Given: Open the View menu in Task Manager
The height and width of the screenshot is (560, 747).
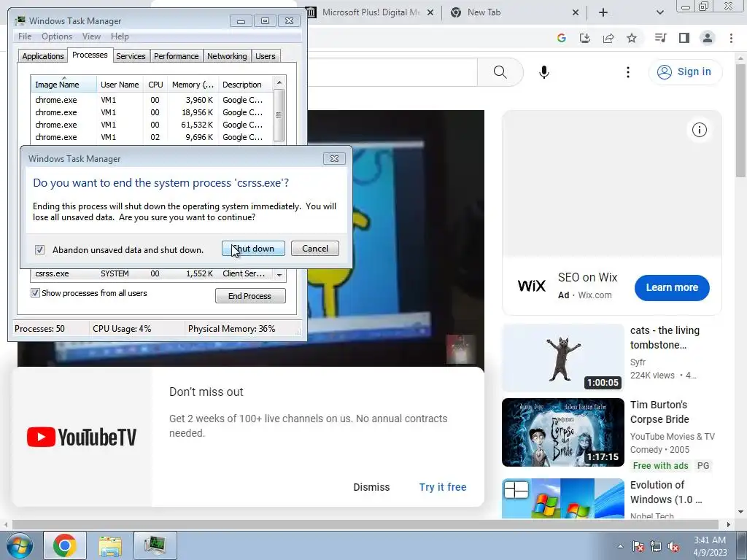Looking at the screenshot, I should point(91,36).
